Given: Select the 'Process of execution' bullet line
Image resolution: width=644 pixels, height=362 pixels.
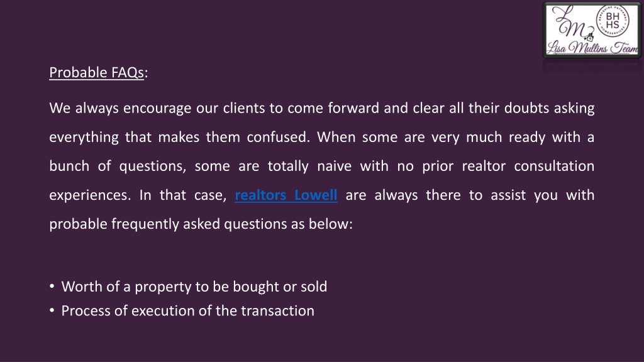Looking at the screenshot, I should [187, 310].
